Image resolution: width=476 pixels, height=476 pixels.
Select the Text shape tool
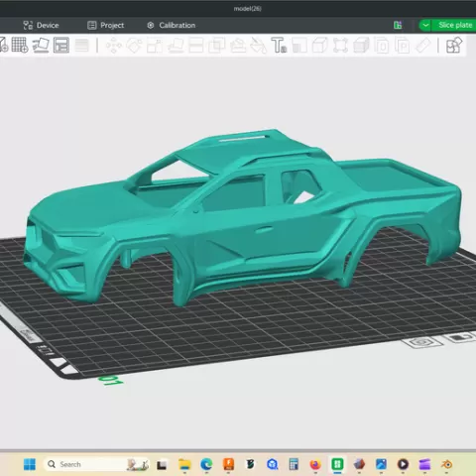[279, 46]
